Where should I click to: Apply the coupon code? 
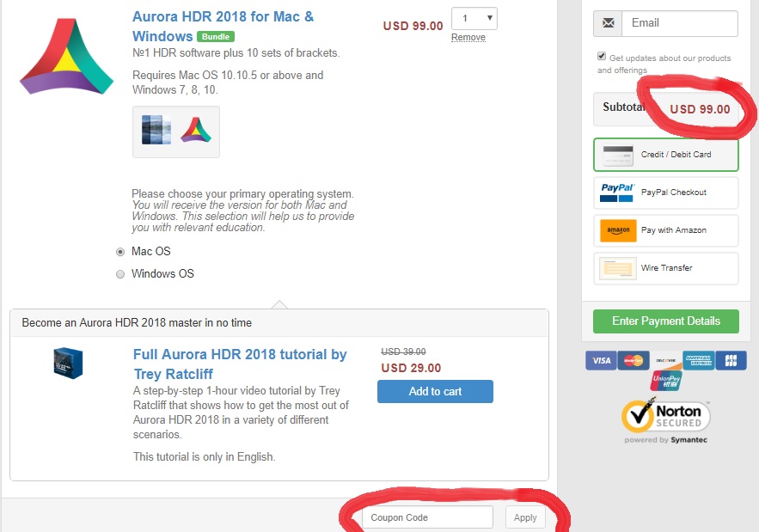click(x=525, y=517)
